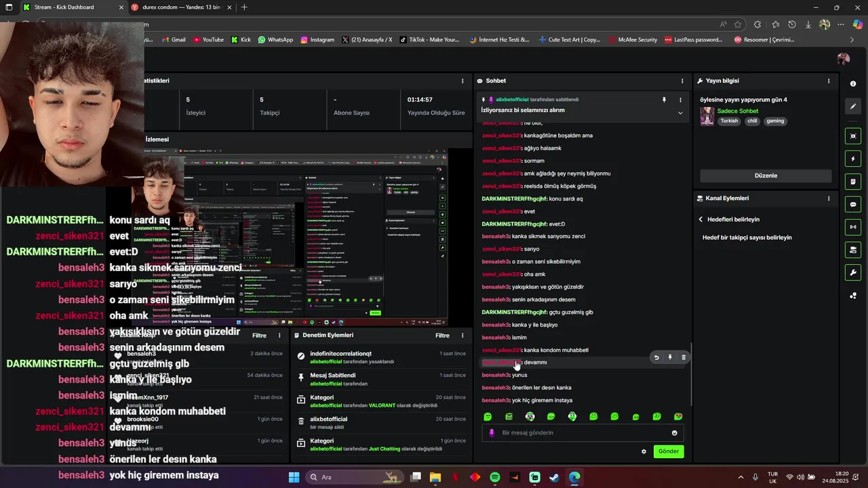
Task: Click the Windows taskbar search box
Action: [x=354, y=477]
